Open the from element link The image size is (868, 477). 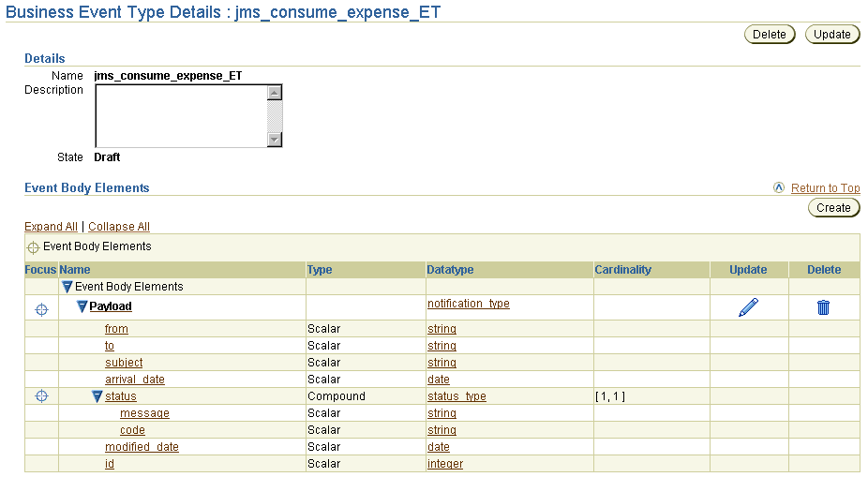tap(116, 329)
